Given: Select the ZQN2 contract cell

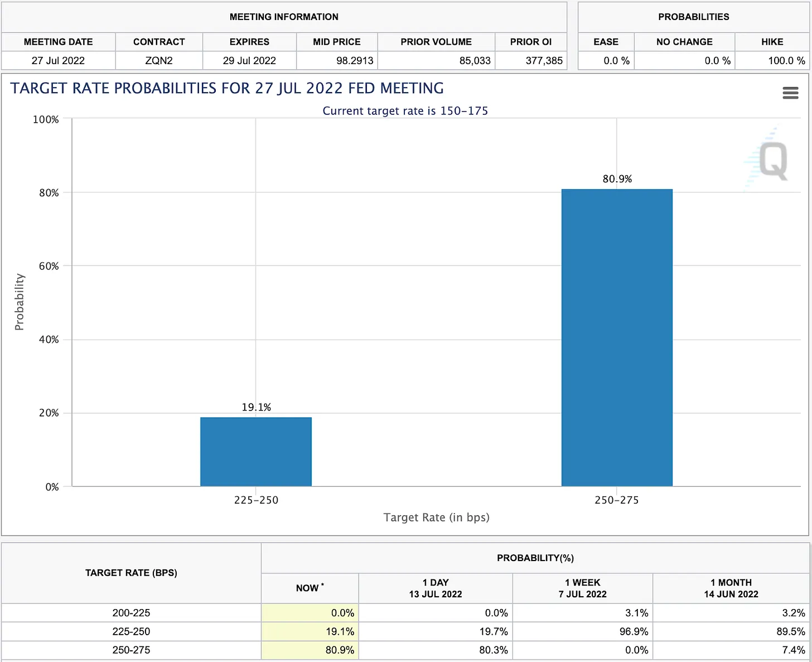Looking at the screenshot, I should point(159,61).
